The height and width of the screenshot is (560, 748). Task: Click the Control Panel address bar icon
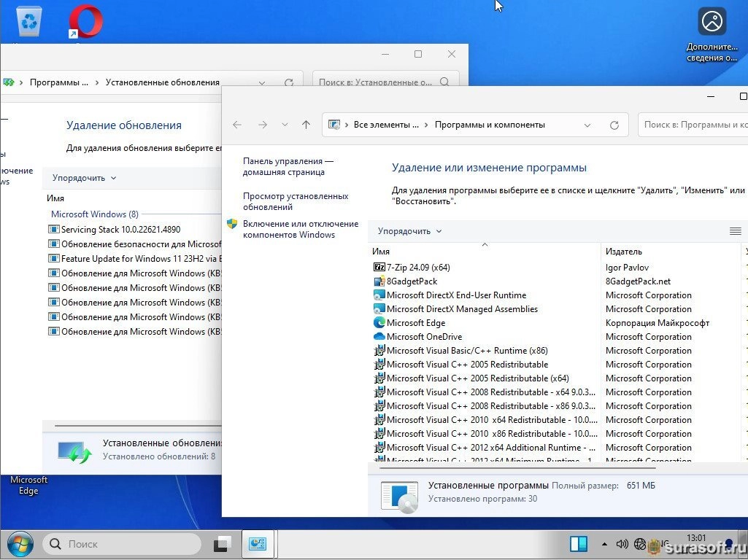click(x=334, y=125)
